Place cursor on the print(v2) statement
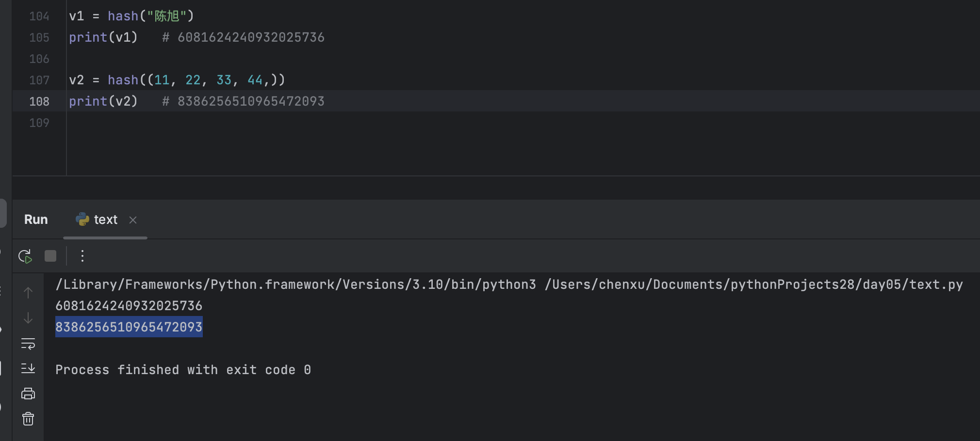Image resolution: width=980 pixels, height=441 pixels. 103,101
